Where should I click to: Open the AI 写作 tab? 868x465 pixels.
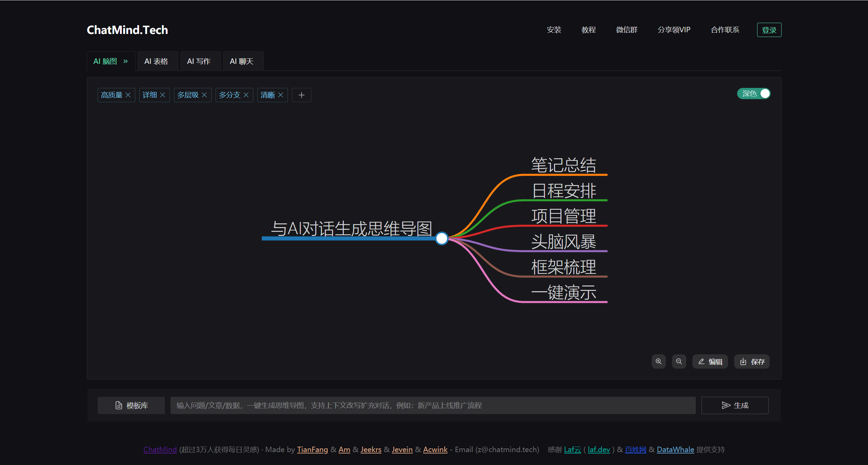[199, 61]
